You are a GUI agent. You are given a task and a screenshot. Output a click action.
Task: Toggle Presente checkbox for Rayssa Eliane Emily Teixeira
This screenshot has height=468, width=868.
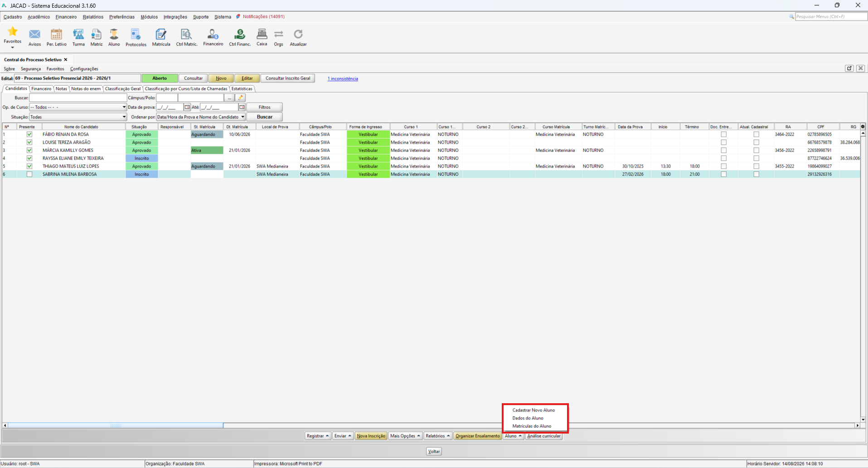[x=29, y=158]
